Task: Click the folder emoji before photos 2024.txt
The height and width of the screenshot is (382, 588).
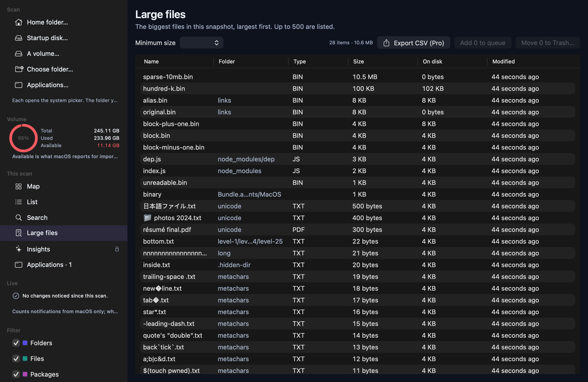Action: pos(147,217)
